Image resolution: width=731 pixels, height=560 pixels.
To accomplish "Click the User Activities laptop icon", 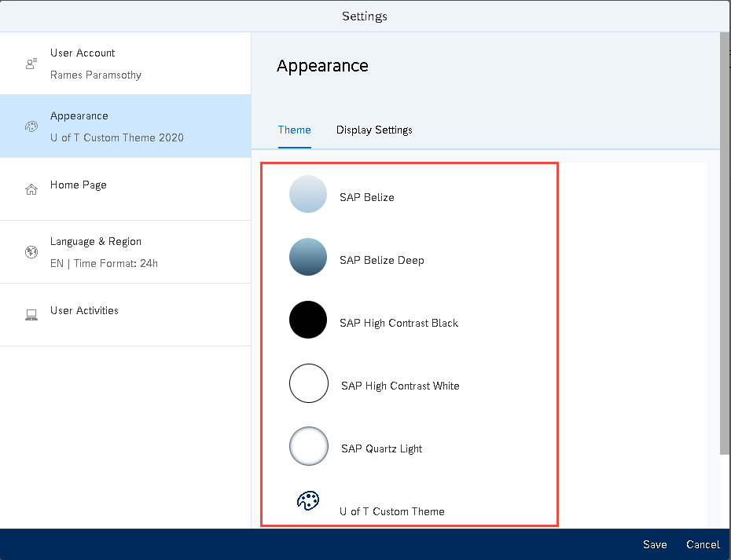I will [31, 315].
